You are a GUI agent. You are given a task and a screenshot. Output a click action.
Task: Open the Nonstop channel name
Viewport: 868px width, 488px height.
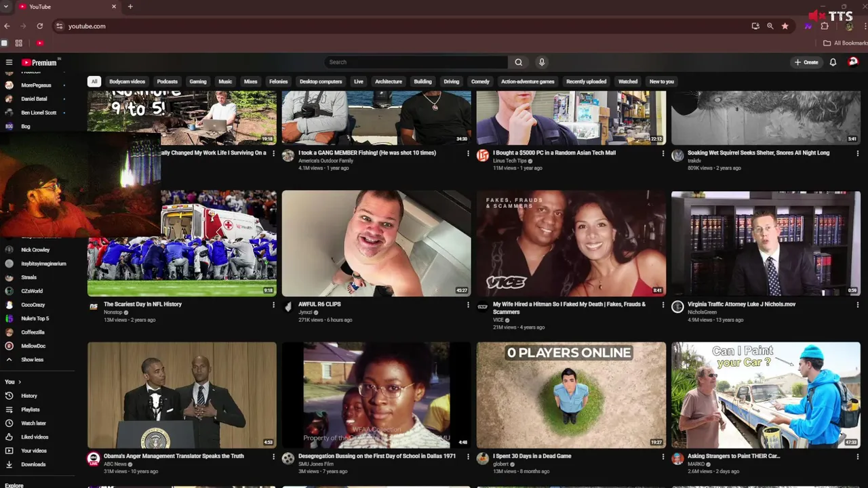[113, 312]
